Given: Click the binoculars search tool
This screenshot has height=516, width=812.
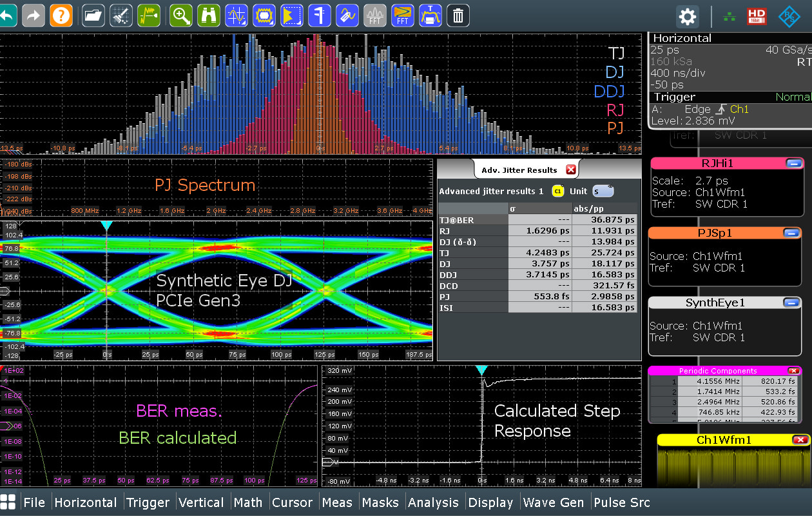Looking at the screenshot, I should pyautogui.click(x=209, y=15).
